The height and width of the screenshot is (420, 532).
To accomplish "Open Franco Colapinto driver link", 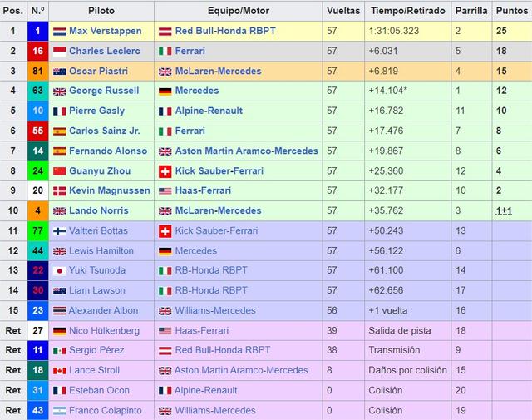I will (x=106, y=411).
